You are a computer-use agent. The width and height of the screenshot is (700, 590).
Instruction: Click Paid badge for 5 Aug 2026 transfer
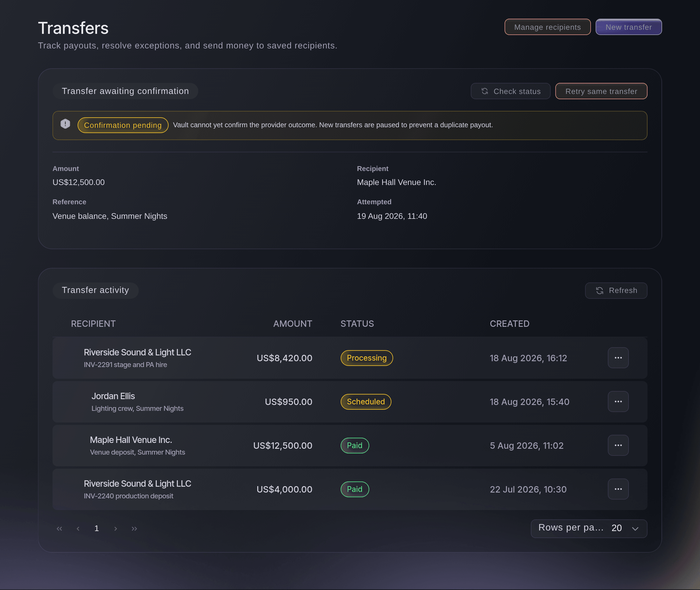pyautogui.click(x=355, y=446)
